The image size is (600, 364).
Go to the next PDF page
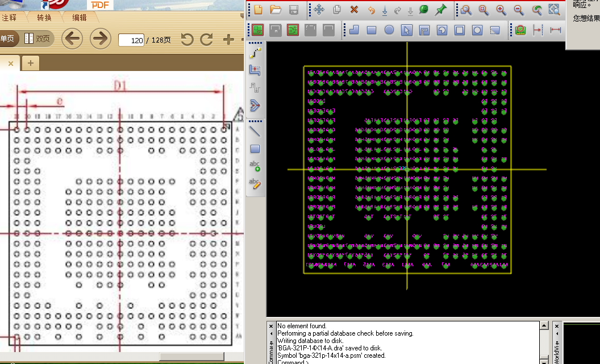[x=101, y=39]
